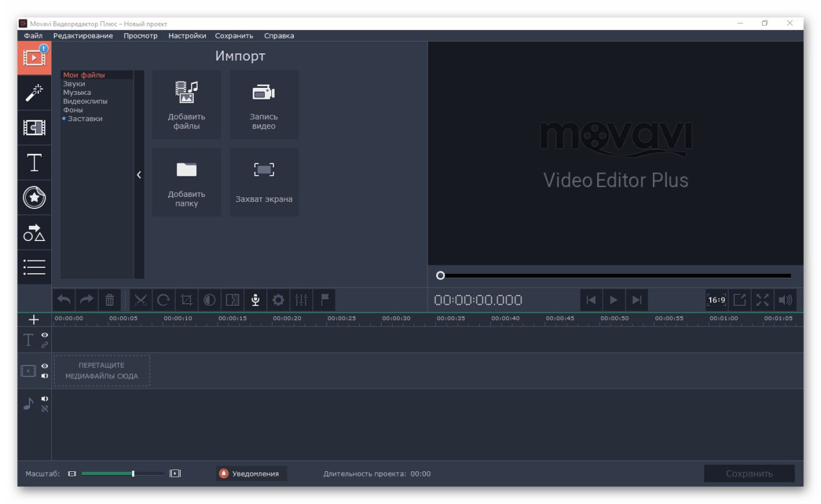821x504 pixels.
Task: Click the Undo arrow button
Action: coord(64,299)
